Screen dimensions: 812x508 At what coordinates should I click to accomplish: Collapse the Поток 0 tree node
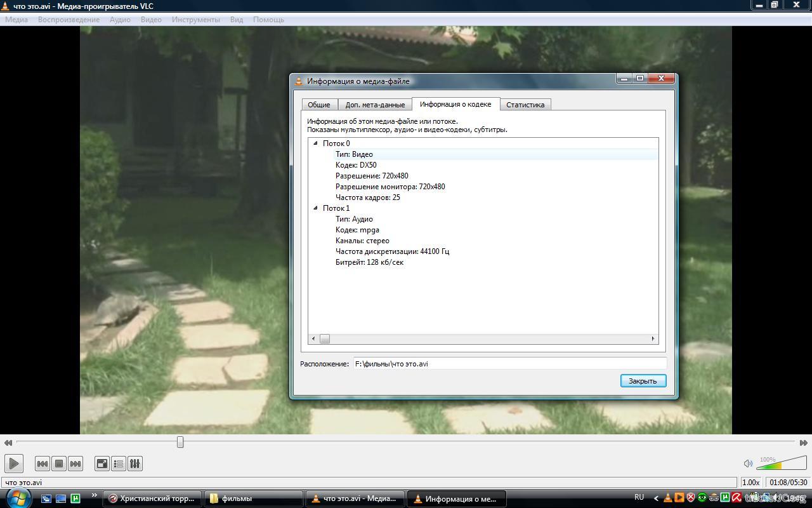coord(315,144)
